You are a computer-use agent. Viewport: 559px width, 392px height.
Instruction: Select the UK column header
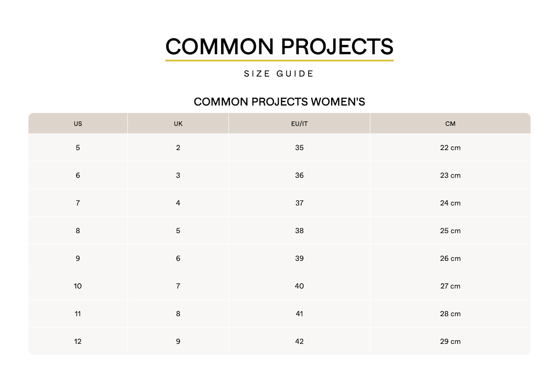(x=178, y=123)
